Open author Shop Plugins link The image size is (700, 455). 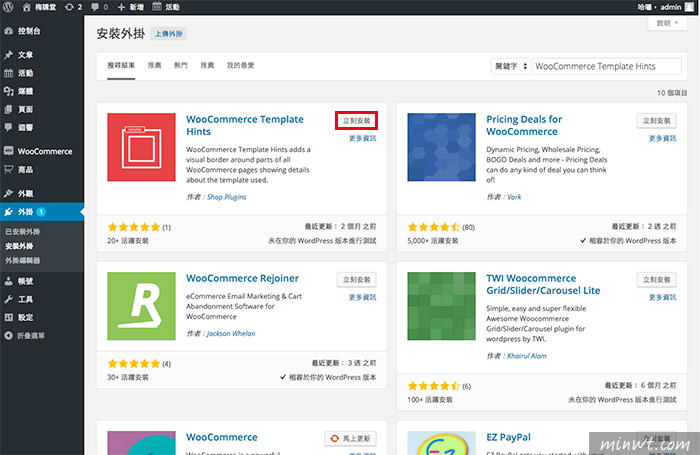pyautogui.click(x=226, y=197)
